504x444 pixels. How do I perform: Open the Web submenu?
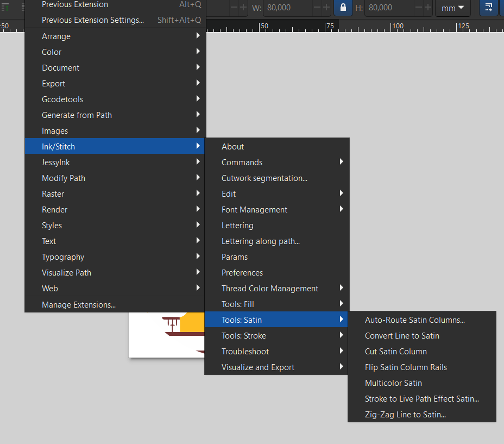[115, 289]
